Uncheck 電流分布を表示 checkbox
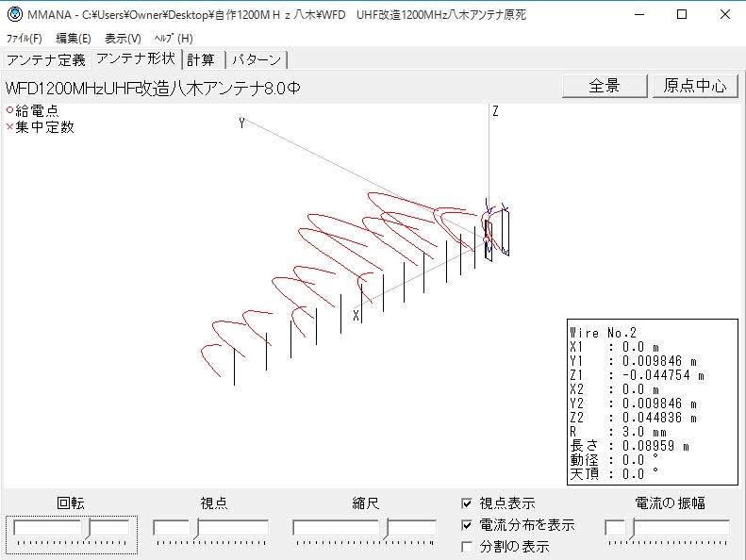 [467, 525]
